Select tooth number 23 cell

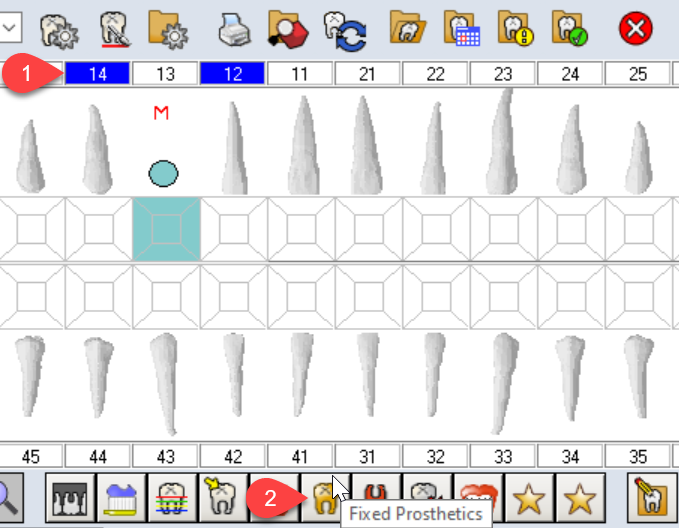tap(503, 74)
